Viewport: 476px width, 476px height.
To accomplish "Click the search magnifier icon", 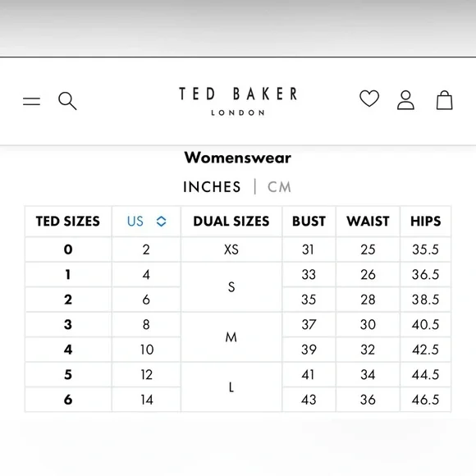I will [67, 101].
